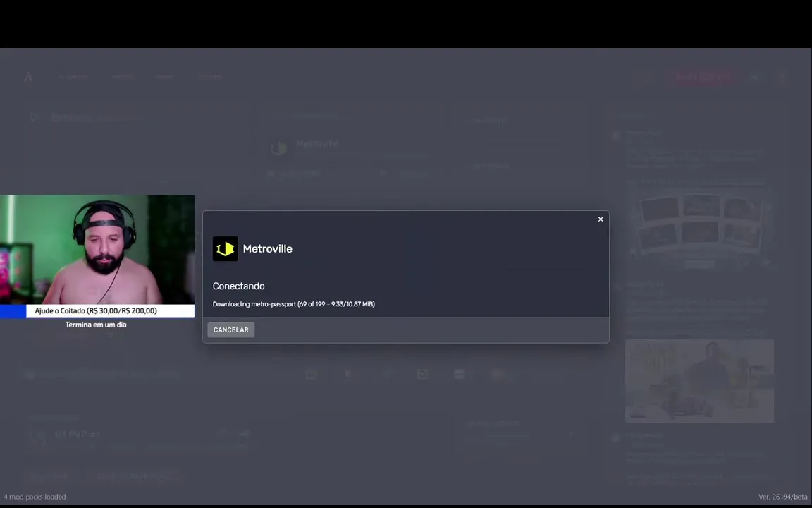Click the FiveM logo in top-left corner
The image size is (812, 508).
28,77
